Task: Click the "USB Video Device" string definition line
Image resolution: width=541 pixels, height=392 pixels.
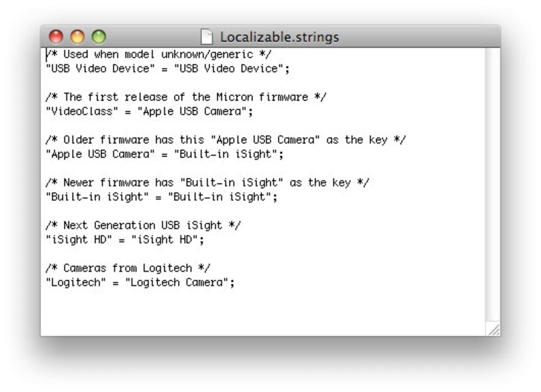Action: [167, 68]
